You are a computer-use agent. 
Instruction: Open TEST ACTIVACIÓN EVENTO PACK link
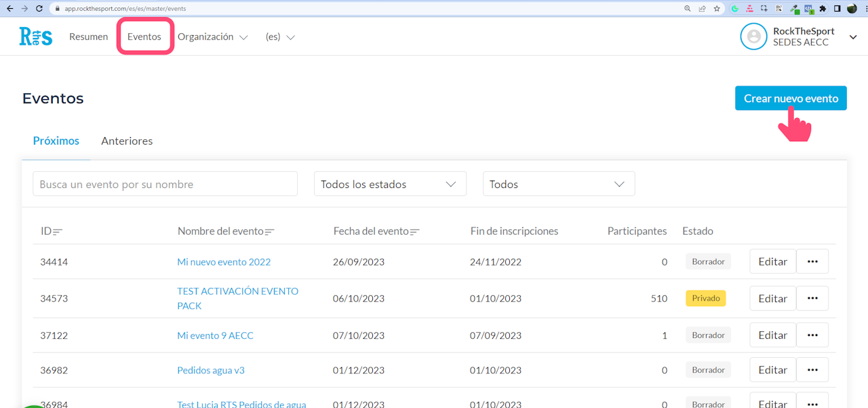(x=238, y=298)
